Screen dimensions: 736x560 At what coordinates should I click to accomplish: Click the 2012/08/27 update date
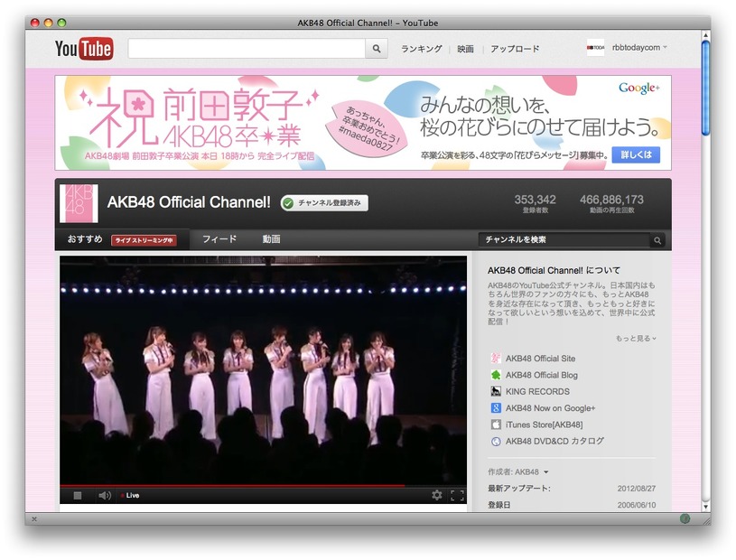(x=637, y=489)
